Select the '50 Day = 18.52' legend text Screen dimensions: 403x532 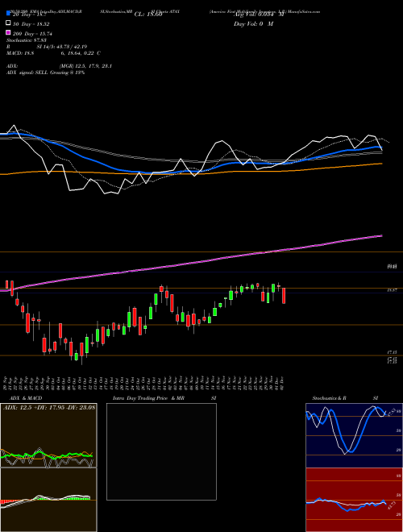click(x=31, y=24)
